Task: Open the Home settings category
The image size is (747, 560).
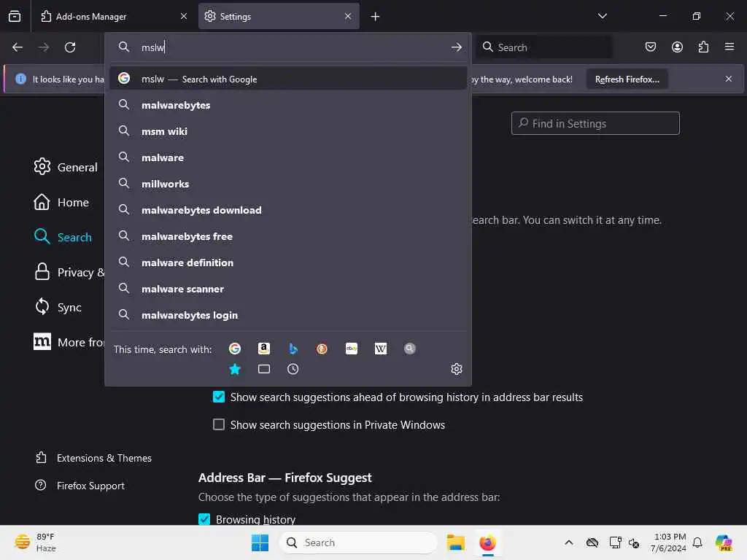Action: coord(61,202)
